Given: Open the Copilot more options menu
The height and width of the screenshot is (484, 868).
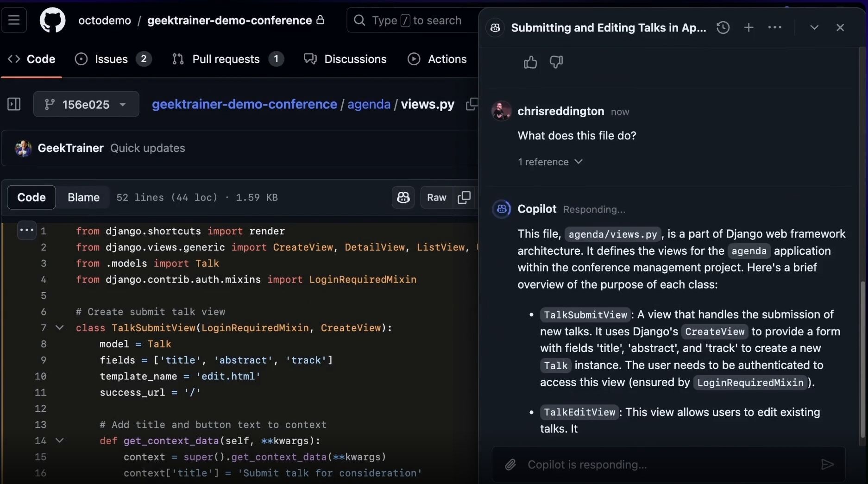Looking at the screenshot, I should [x=775, y=27].
